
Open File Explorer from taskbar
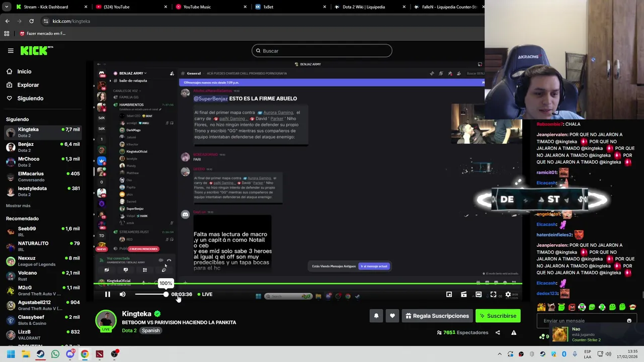click(26, 354)
